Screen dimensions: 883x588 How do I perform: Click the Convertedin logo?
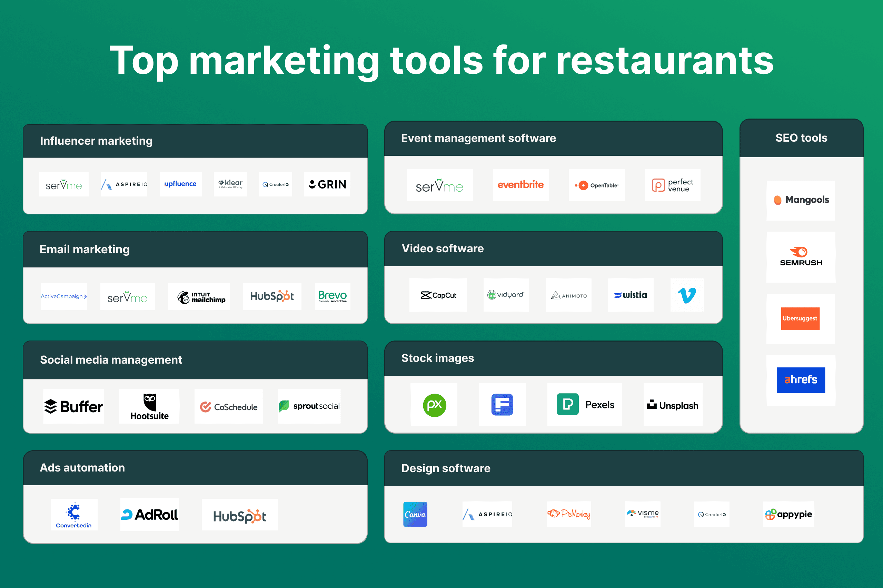[74, 514]
